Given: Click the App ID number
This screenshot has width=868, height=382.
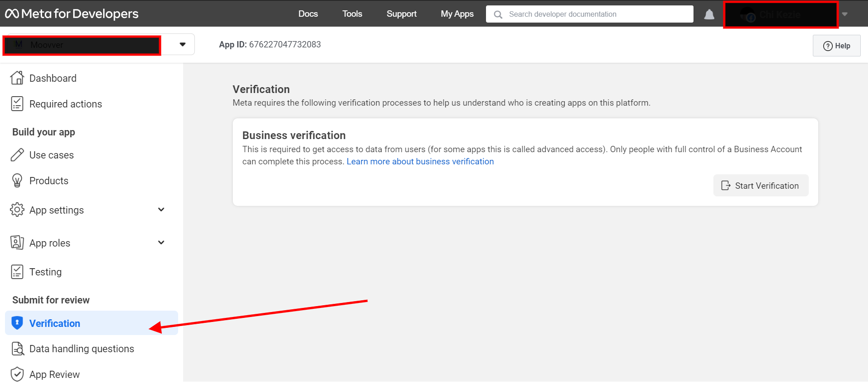Looking at the screenshot, I should [285, 44].
